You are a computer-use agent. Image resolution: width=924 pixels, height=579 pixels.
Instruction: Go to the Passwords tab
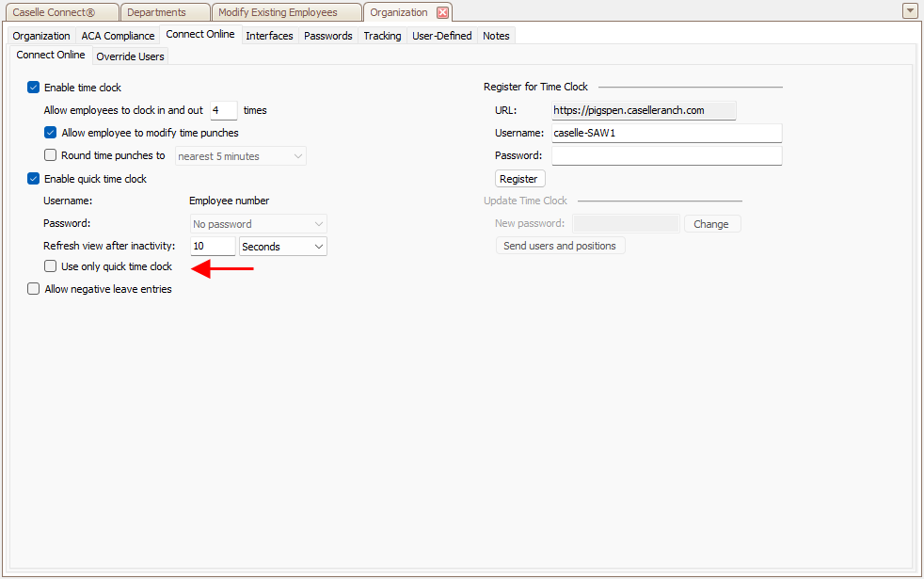click(327, 36)
